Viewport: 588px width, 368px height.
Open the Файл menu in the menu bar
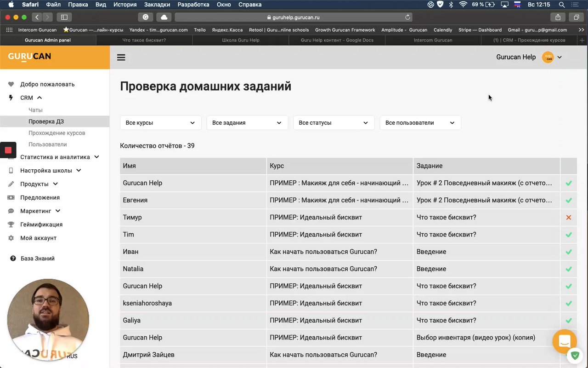[53, 5]
